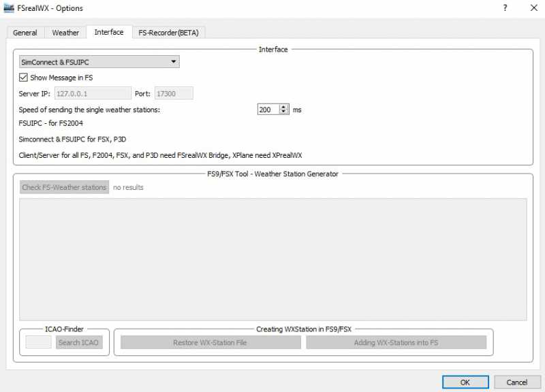The image size is (545, 392).
Task: Click the 'Creating WXStation in FS9/FSX' group title
Action: click(x=304, y=329)
